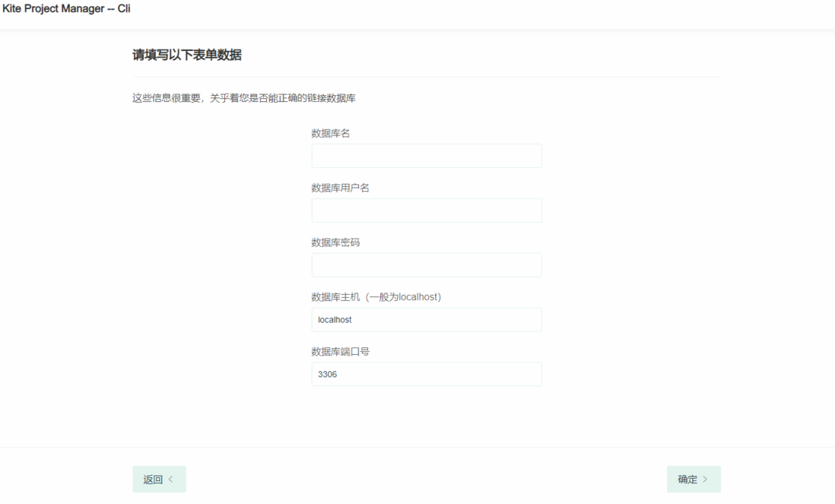The width and height of the screenshot is (835, 504).
Task: Click the heading 请填写以下表单数据
Action: 187,55
